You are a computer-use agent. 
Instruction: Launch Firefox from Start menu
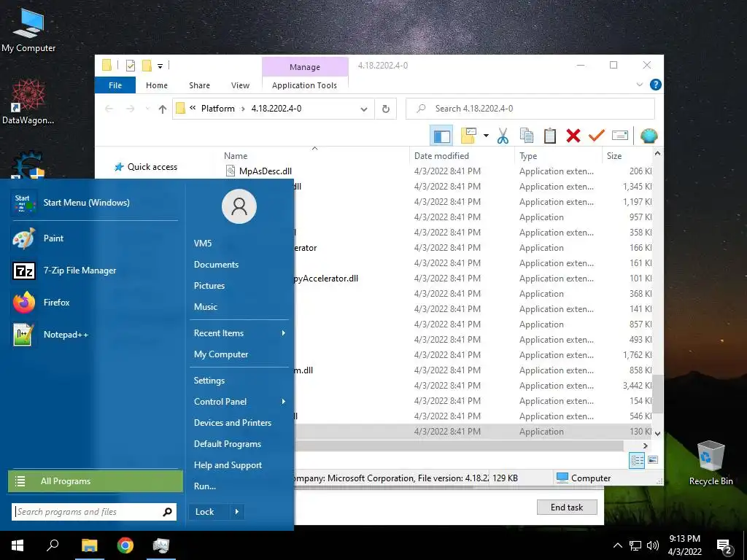(94, 303)
